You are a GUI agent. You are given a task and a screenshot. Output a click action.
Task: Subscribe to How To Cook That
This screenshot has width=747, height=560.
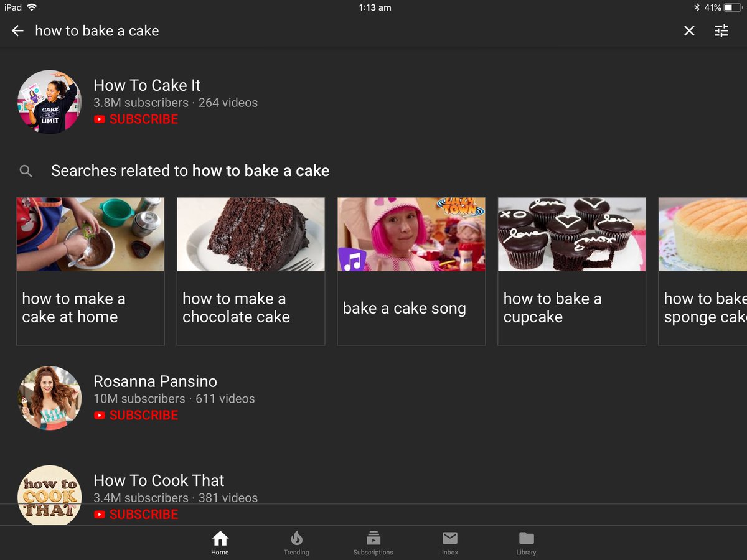136,515
